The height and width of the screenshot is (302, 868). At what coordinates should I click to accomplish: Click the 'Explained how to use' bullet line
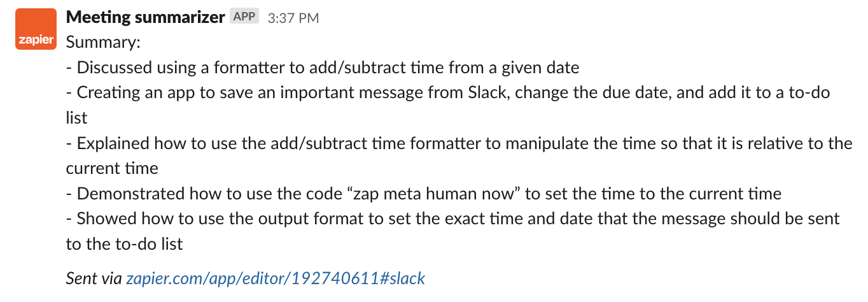tap(459, 156)
